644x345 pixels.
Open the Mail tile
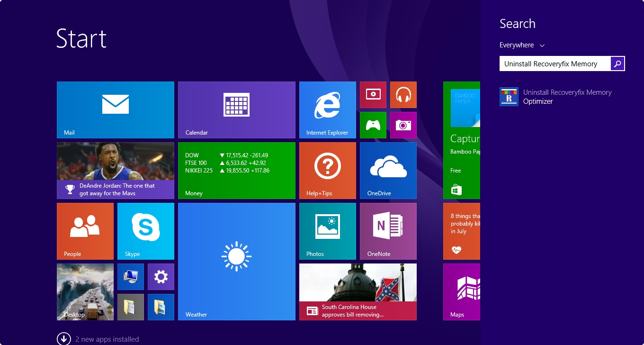[x=116, y=110]
